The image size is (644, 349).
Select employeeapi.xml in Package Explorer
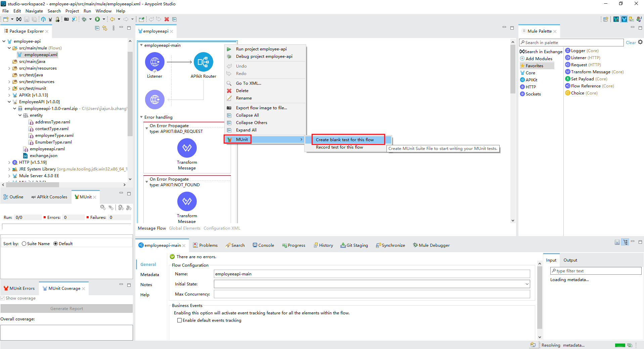(x=37, y=55)
